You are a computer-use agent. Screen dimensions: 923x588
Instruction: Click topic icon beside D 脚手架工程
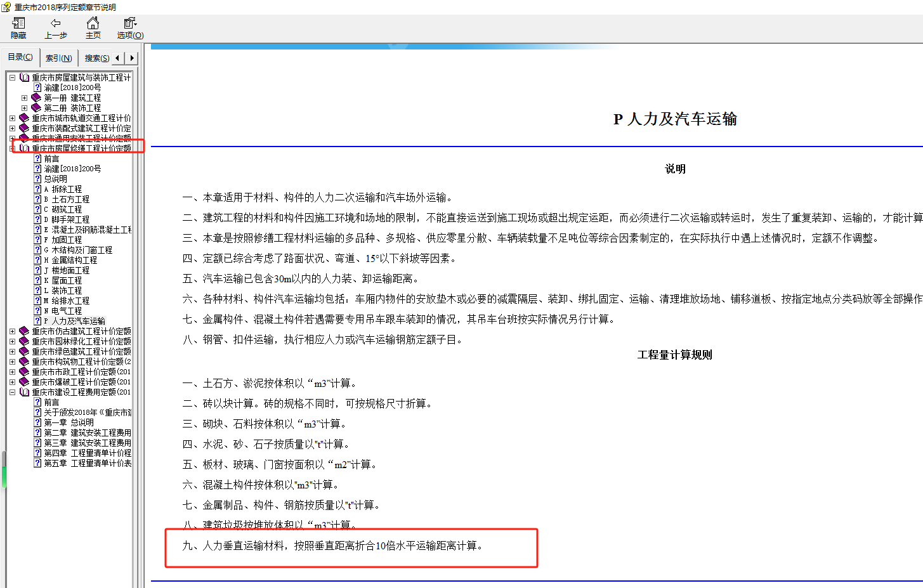pyautogui.click(x=37, y=219)
